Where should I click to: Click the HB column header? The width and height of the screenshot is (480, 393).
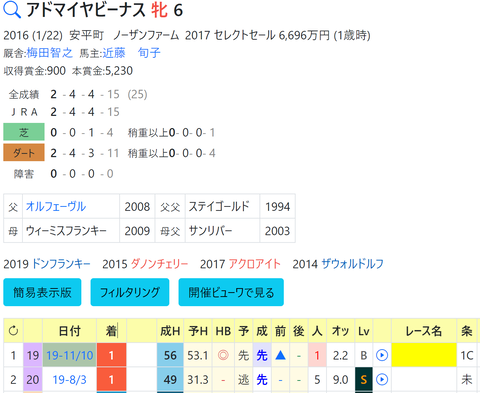tap(223, 331)
